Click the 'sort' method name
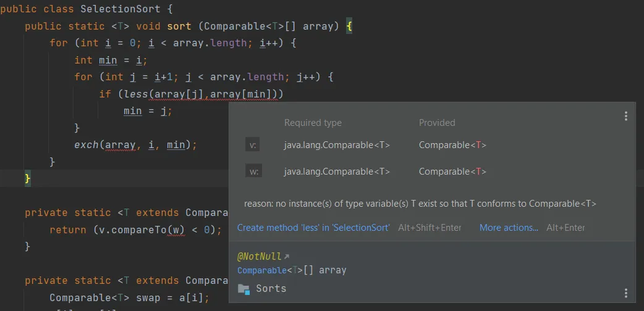Viewport: 644px width, 311px height. click(179, 27)
